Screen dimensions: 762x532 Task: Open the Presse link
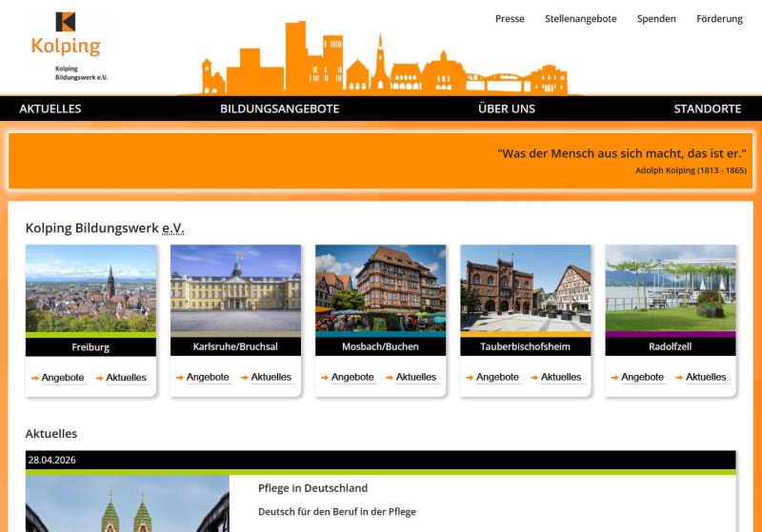510,19
